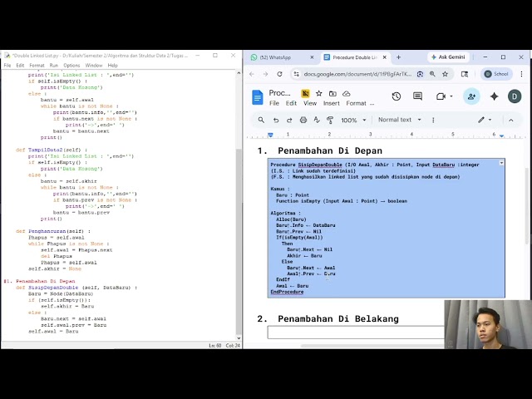
Task: Click the Penambahan Di Depan heading
Action: pyautogui.click(x=330, y=150)
